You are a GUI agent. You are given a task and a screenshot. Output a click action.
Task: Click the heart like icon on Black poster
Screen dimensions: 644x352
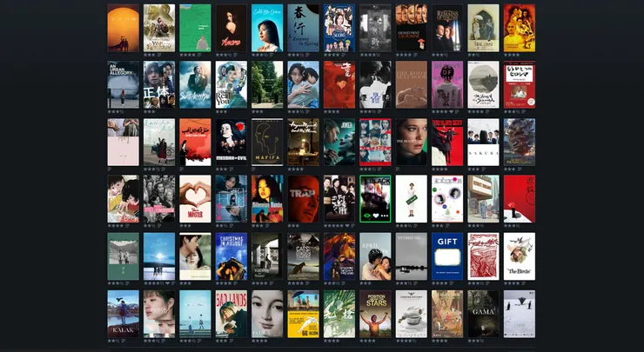[375, 216]
